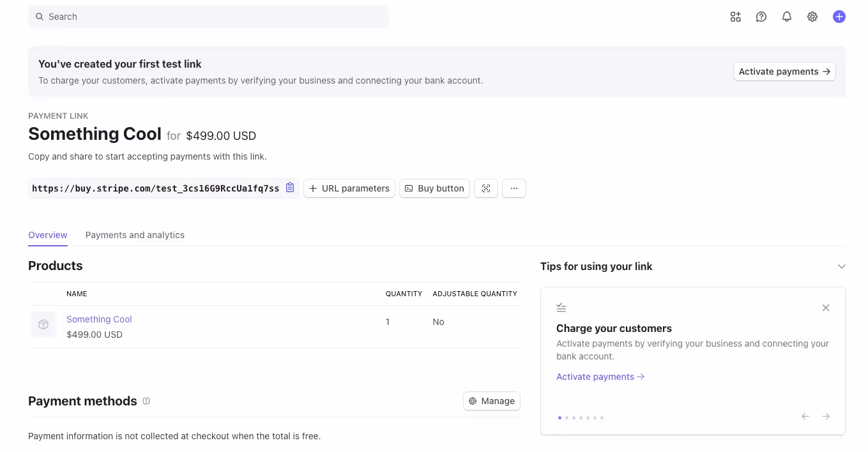Copy the payment link URL

click(x=290, y=188)
